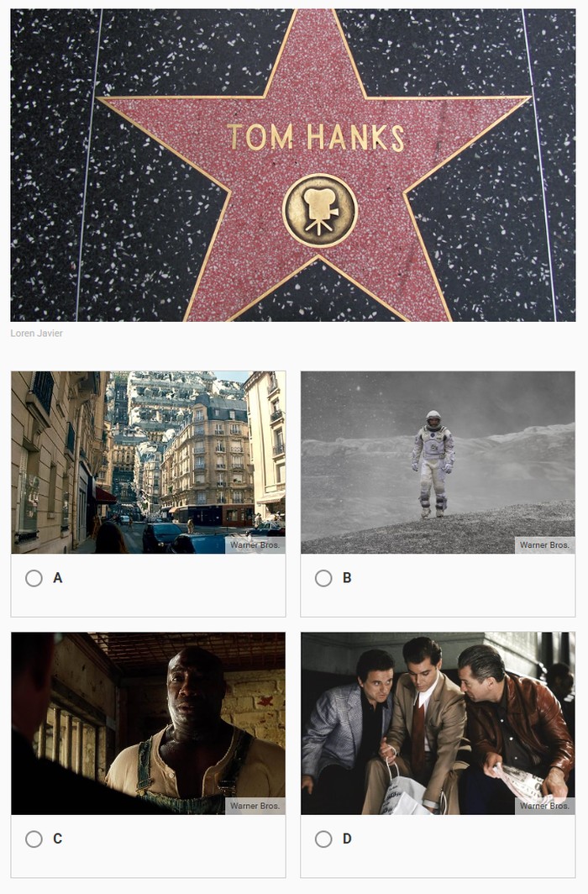
Task: Click the astronaut on icy planet image
Action: (x=438, y=462)
